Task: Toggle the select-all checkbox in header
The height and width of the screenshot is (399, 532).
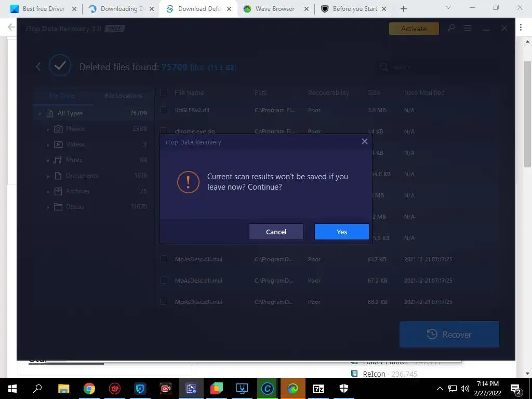Action: 164,92
